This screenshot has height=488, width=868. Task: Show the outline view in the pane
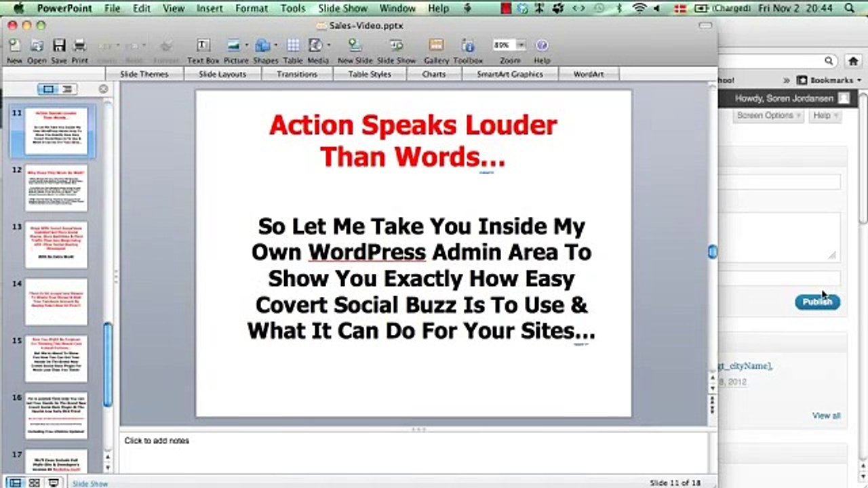pyautogui.click(x=66, y=89)
